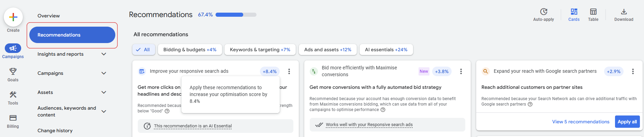644x137 pixels.
Task: Click the Create plus icon
Action: coord(13,17)
